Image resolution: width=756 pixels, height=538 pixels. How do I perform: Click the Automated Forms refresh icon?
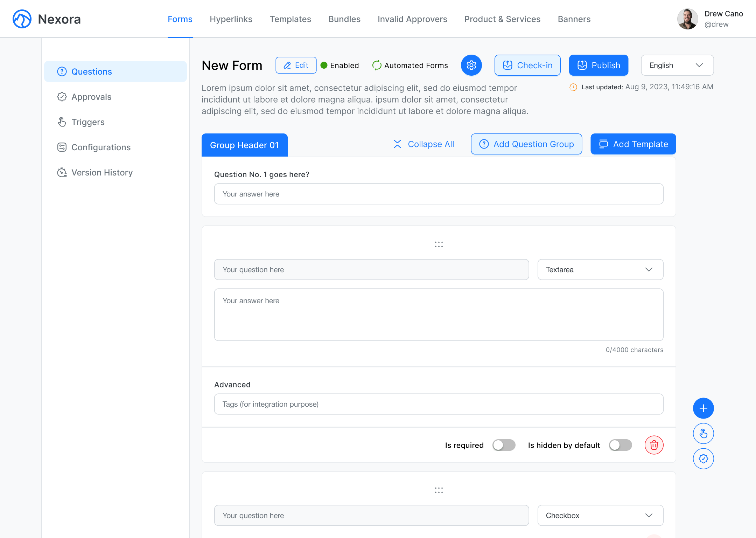point(377,65)
